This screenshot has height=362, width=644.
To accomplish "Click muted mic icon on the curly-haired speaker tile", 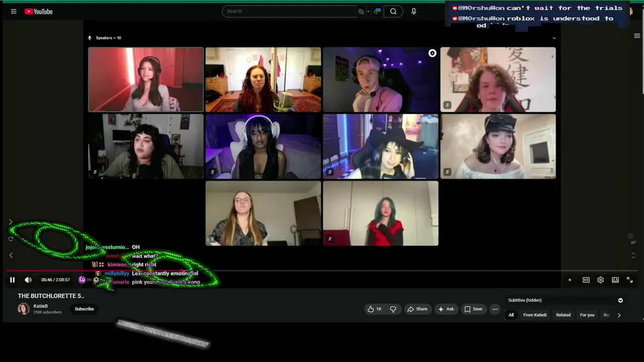I will 447,105.
